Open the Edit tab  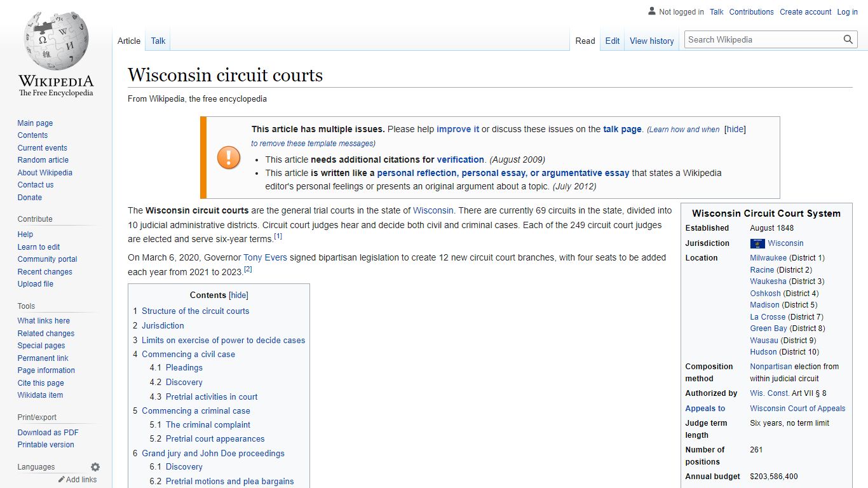613,41
